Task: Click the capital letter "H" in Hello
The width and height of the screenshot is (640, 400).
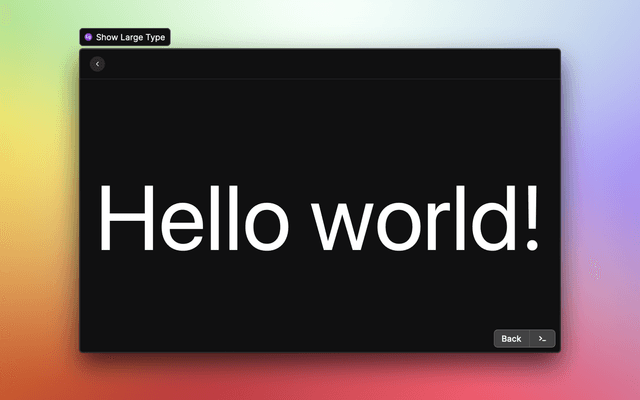Action: click(x=128, y=218)
